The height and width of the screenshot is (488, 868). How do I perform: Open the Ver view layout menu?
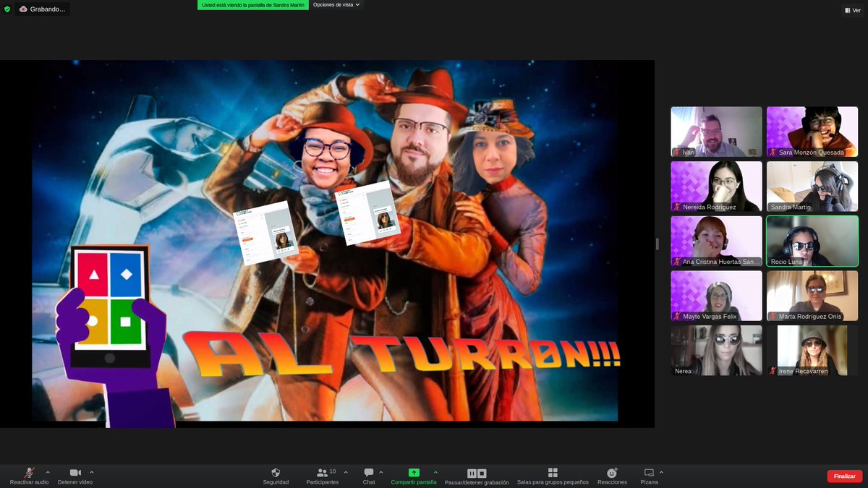[x=853, y=10]
